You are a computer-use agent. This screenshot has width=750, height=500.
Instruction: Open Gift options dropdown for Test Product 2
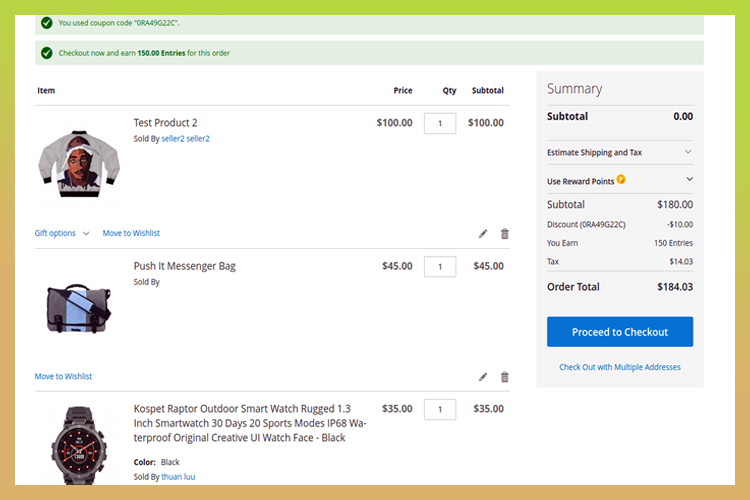pyautogui.click(x=62, y=233)
